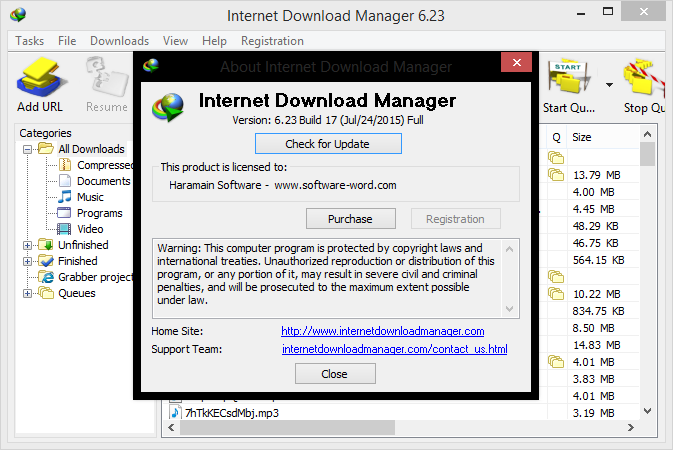Open the Home Site link
This screenshot has width=673, height=450.
[383, 331]
